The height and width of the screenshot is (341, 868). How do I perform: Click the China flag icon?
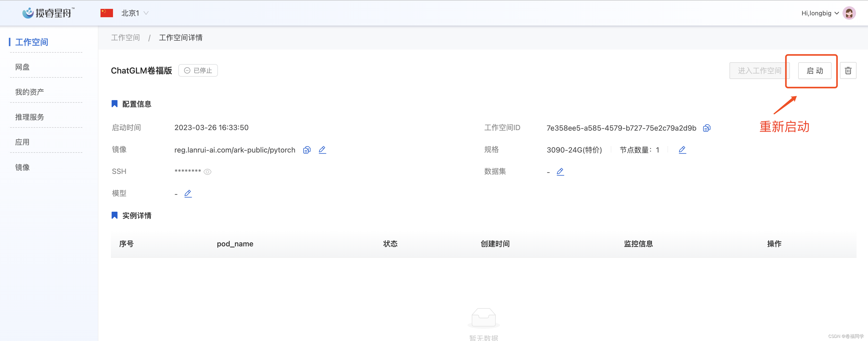pos(106,13)
